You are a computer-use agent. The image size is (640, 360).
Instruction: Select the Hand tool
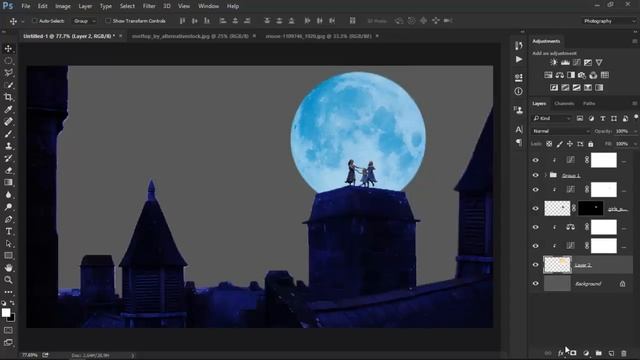[8, 268]
